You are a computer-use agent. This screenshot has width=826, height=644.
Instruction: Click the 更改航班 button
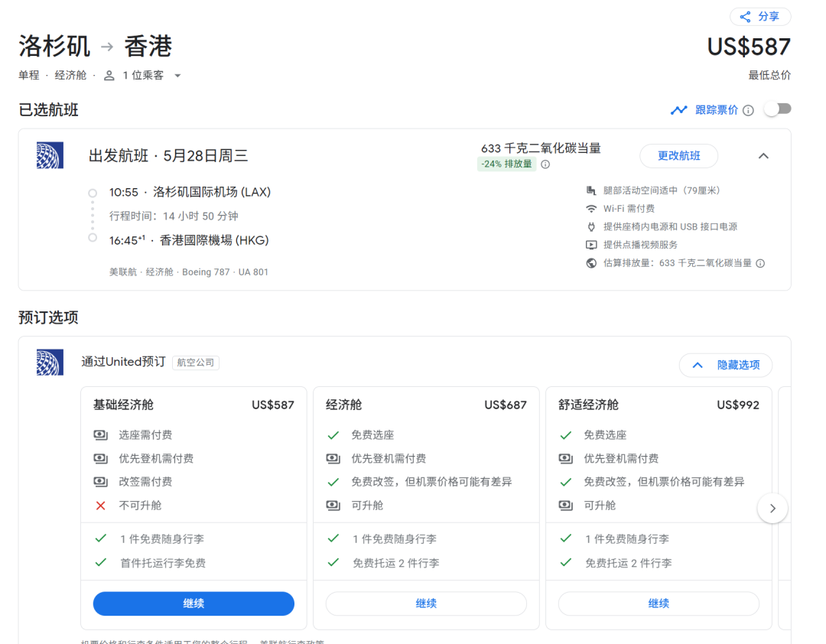coord(678,156)
